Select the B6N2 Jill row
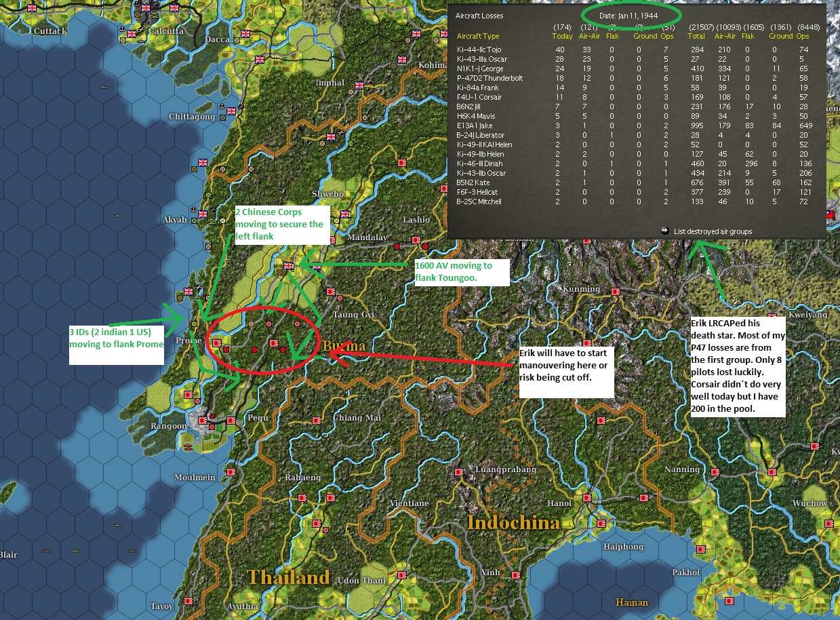The image size is (840, 620). (634, 106)
